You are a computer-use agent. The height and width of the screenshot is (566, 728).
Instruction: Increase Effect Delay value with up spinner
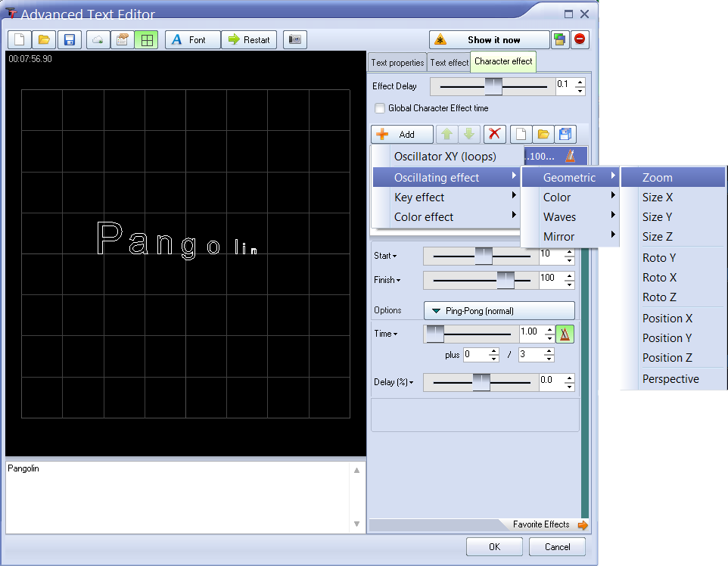click(580, 82)
